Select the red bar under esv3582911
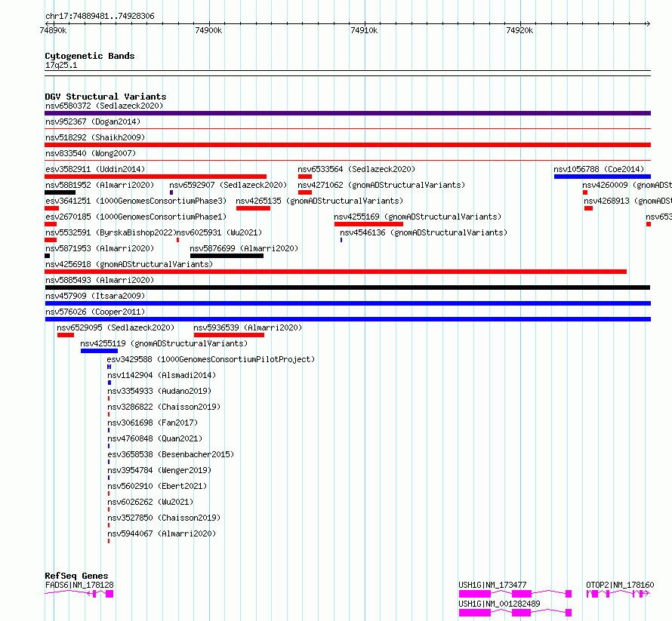This screenshot has height=621, width=672. coord(156,177)
